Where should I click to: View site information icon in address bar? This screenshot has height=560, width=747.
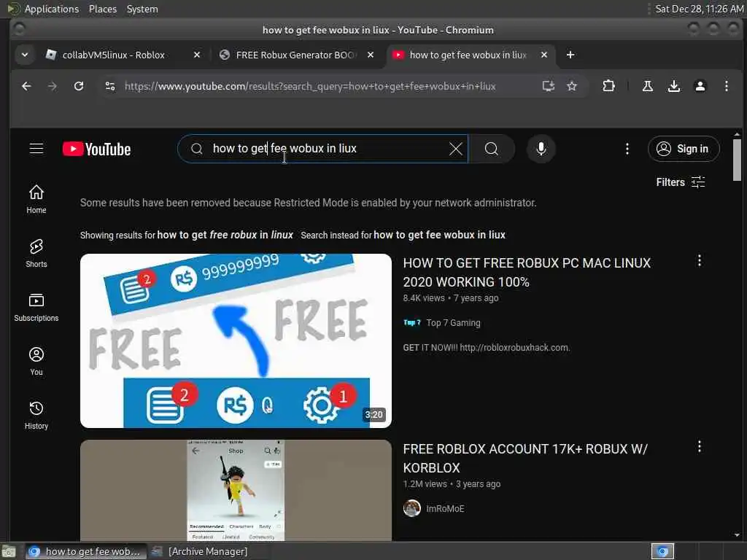[110, 86]
